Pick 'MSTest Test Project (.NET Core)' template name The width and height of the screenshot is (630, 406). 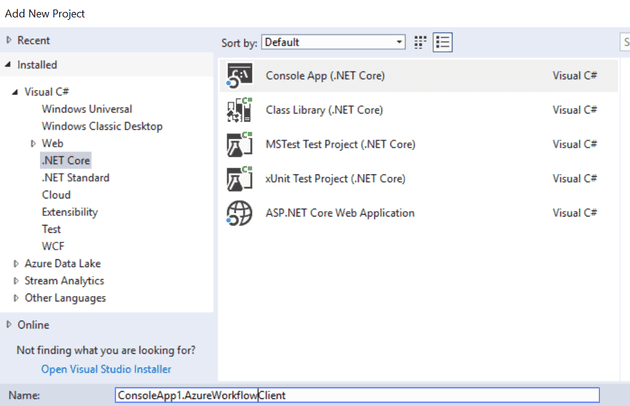click(x=340, y=144)
